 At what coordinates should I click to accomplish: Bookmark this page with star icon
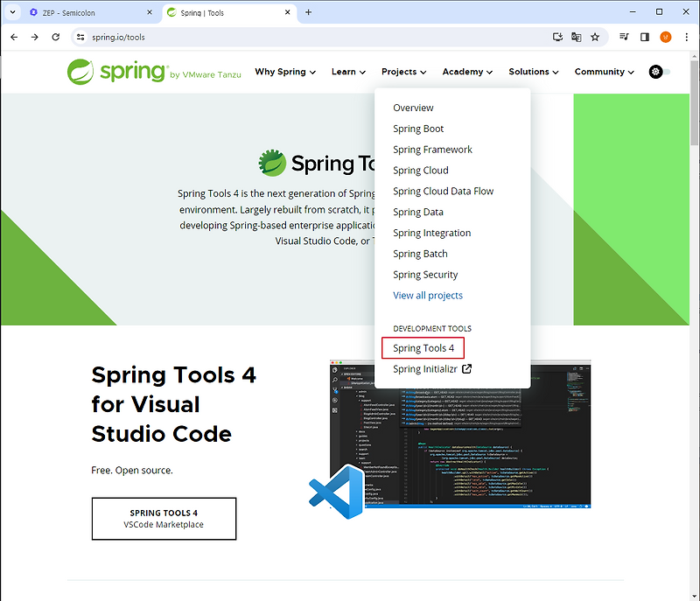point(595,37)
